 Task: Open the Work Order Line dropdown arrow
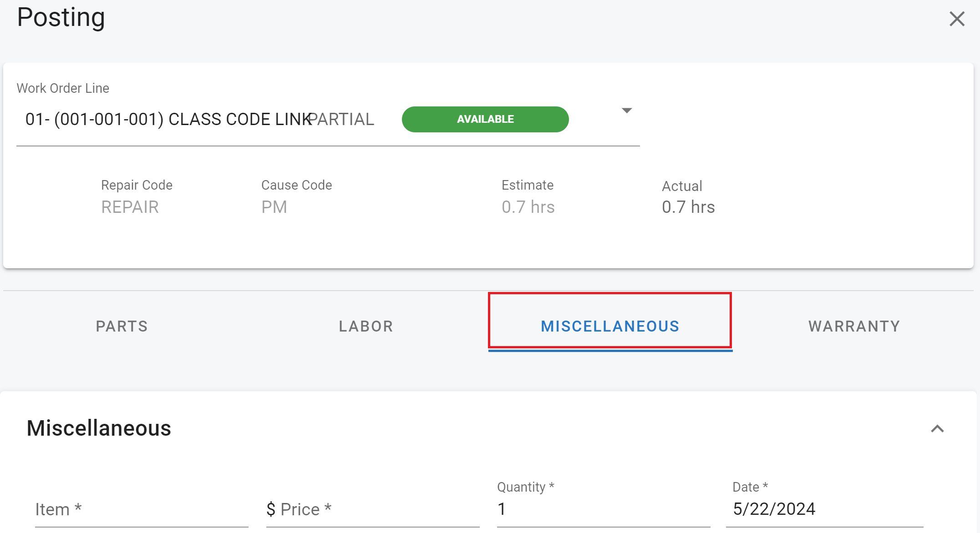(627, 111)
